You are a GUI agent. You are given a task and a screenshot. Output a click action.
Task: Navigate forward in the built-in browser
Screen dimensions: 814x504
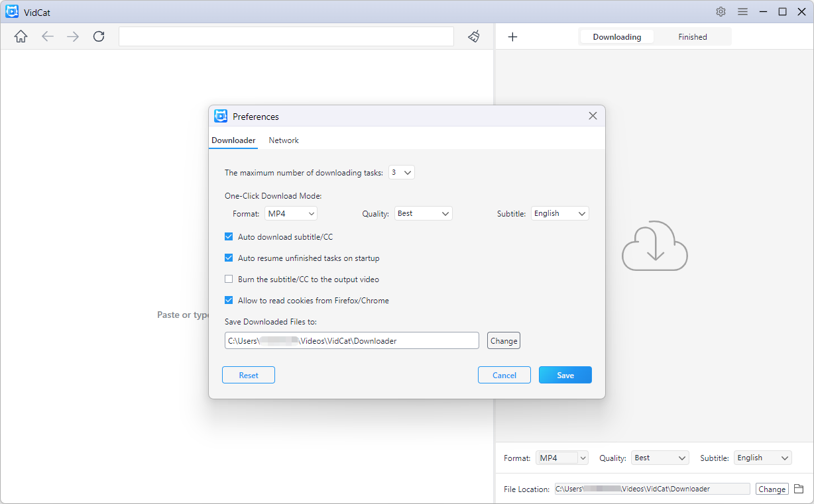73,36
